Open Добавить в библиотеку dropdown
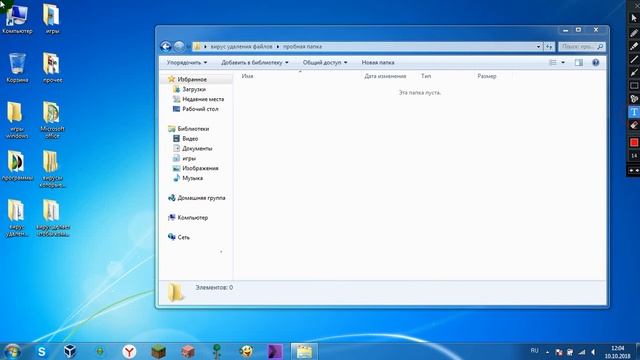 tap(255, 62)
